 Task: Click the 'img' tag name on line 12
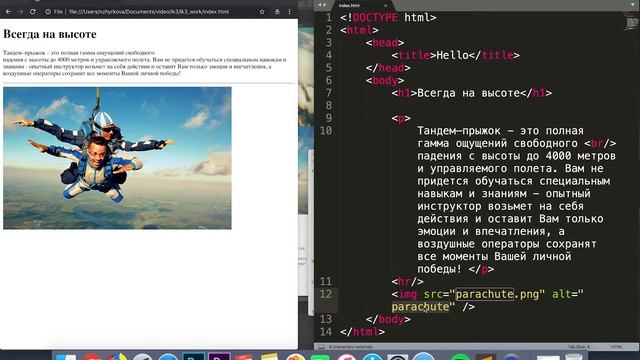407,294
